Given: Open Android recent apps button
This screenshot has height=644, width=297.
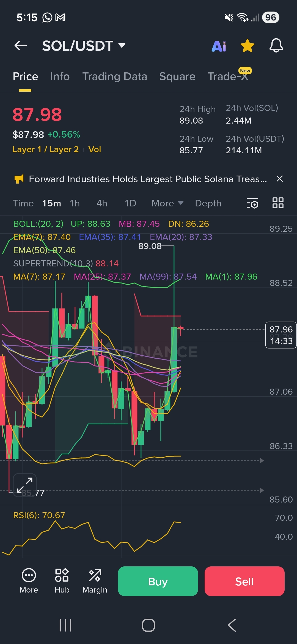Looking at the screenshot, I should 65,625.
